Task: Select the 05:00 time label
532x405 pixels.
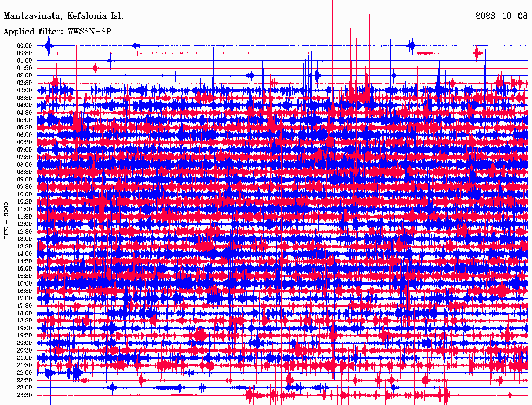Action: [24, 120]
